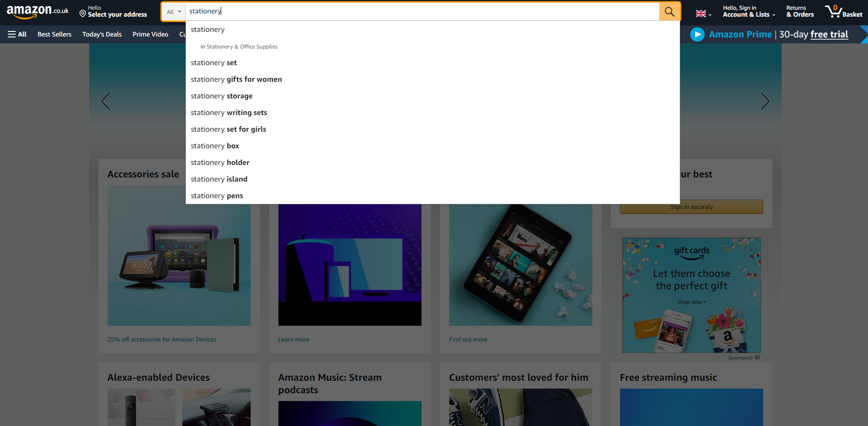This screenshot has height=426, width=868.
Task: Go to next carousel slide arrow
Action: (765, 101)
